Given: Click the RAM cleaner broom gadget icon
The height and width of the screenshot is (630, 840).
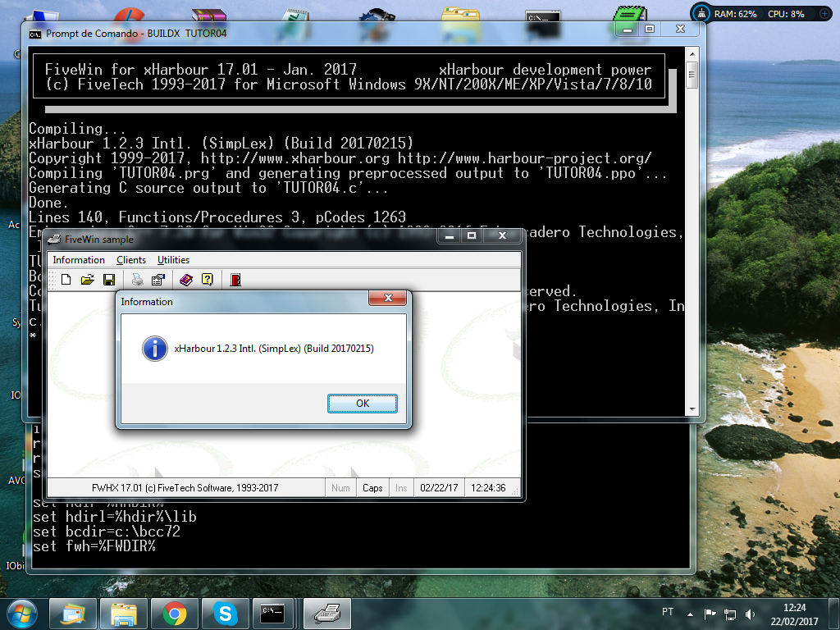Looking at the screenshot, I should [701, 13].
